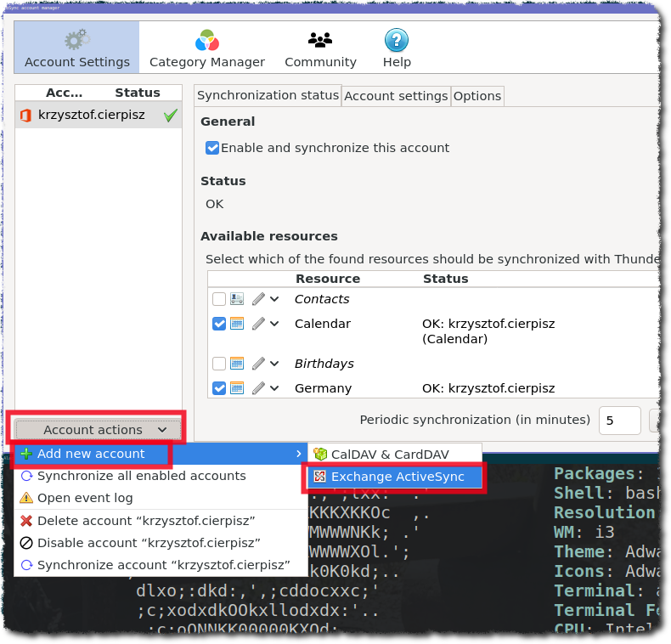This screenshot has height=644, width=671.
Task: Click periodic synchronization minutes field
Action: [x=619, y=421]
